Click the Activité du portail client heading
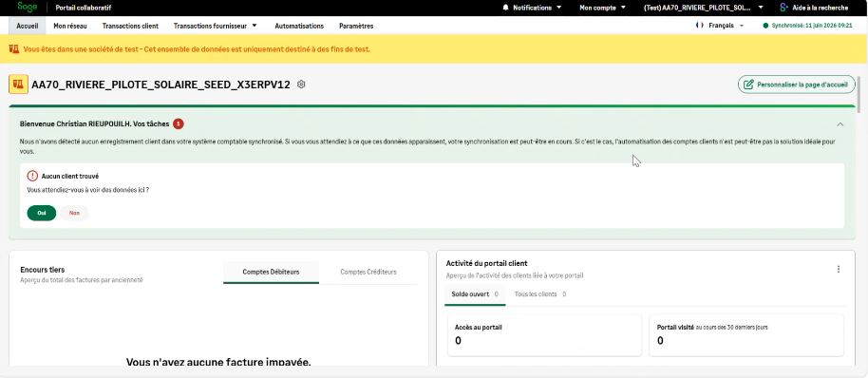Viewport: 868px width, 378px height. pyautogui.click(x=486, y=264)
